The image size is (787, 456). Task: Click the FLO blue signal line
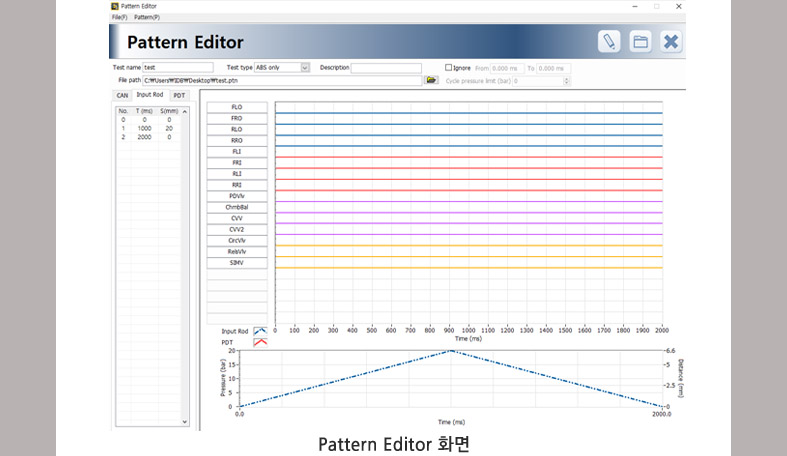pyautogui.click(x=469, y=113)
